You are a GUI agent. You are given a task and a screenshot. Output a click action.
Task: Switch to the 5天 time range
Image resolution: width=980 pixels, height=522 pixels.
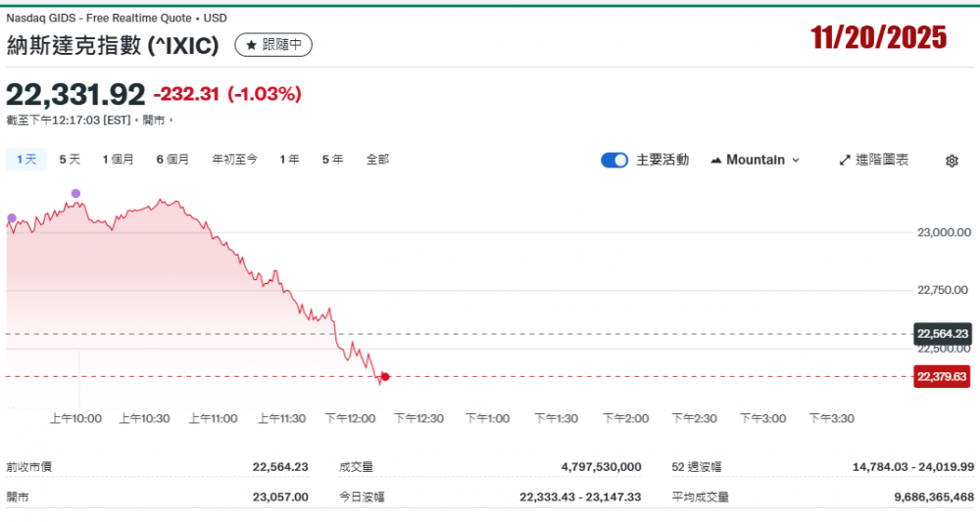coord(70,159)
